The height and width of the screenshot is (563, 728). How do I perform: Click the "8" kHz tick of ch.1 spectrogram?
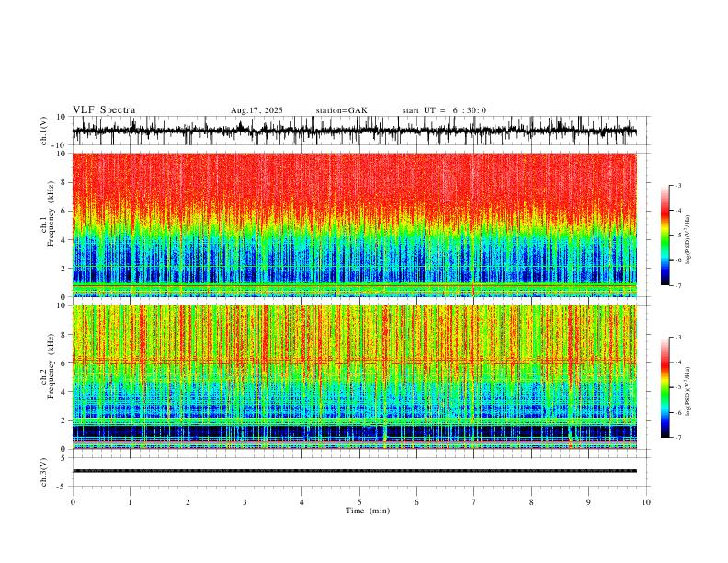pyautogui.click(x=63, y=182)
